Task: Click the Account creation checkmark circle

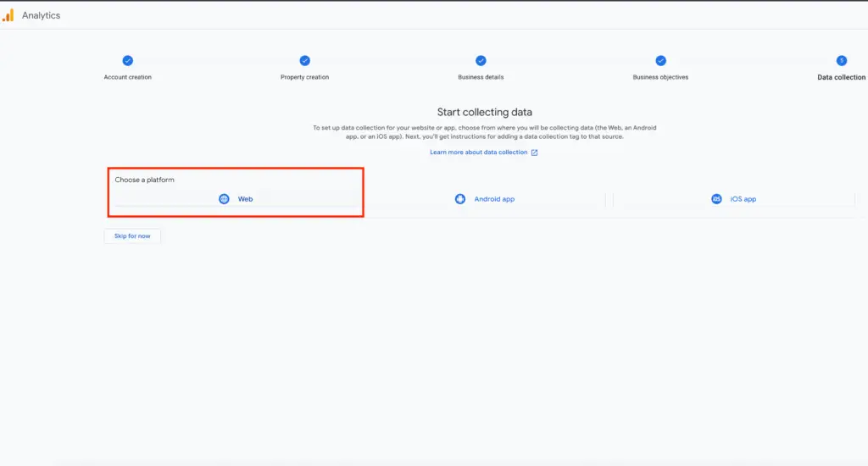Action: point(128,60)
